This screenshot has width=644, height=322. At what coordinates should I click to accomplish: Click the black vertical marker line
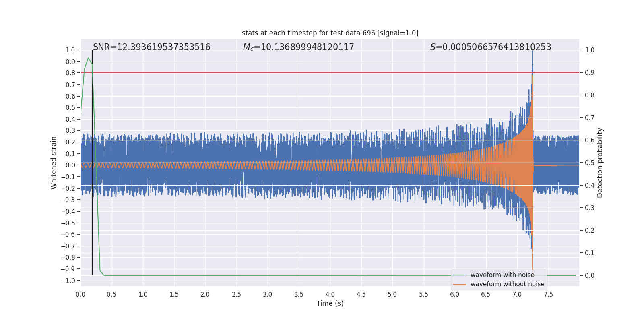tap(92, 163)
